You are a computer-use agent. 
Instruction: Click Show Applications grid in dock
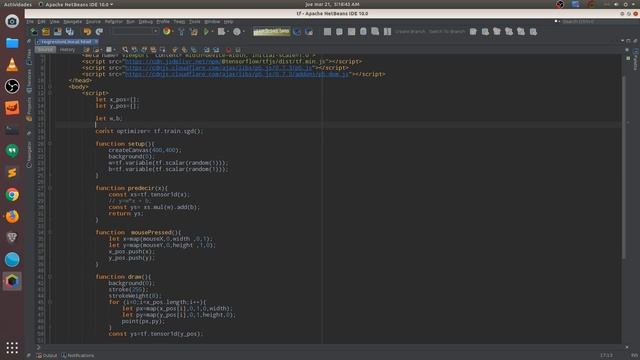(12, 348)
